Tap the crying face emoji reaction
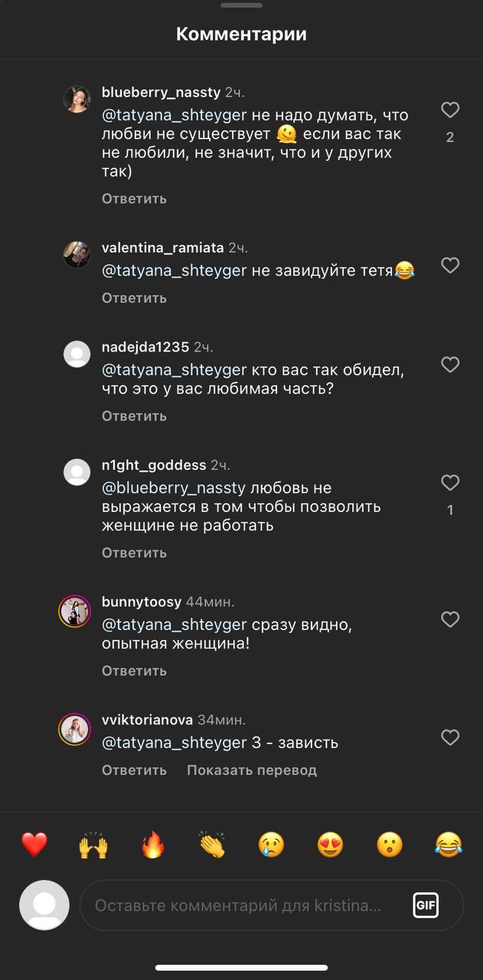This screenshot has width=483, height=980. pyautogui.click(x=272, y=845)
